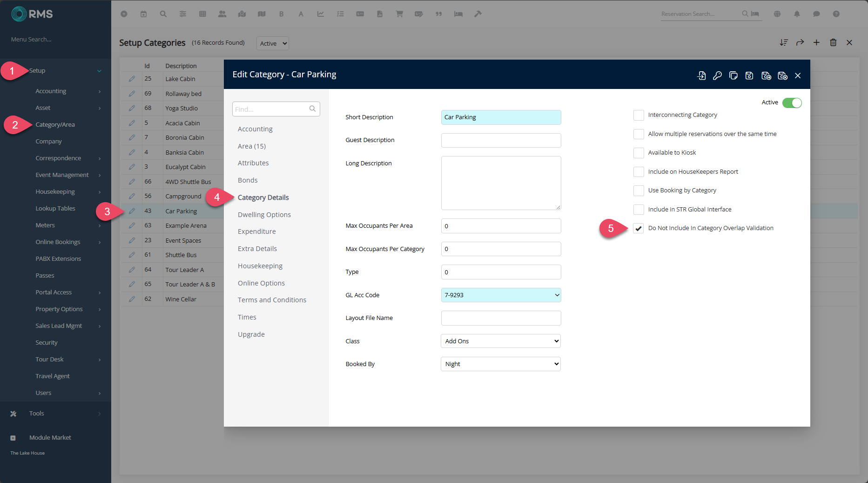
Task: Edit the Lake Cabin row pencil
Action: click(132, 79)
